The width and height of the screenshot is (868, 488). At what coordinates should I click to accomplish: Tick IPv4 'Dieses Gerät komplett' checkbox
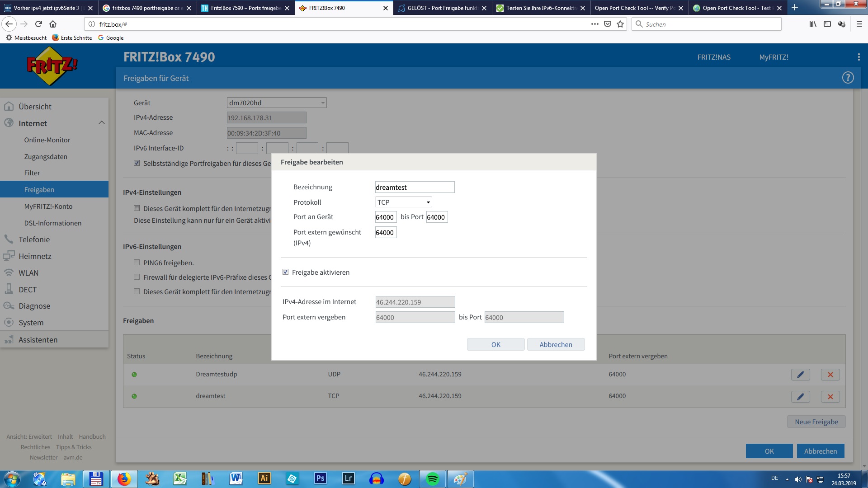click(x=137, y=208)
